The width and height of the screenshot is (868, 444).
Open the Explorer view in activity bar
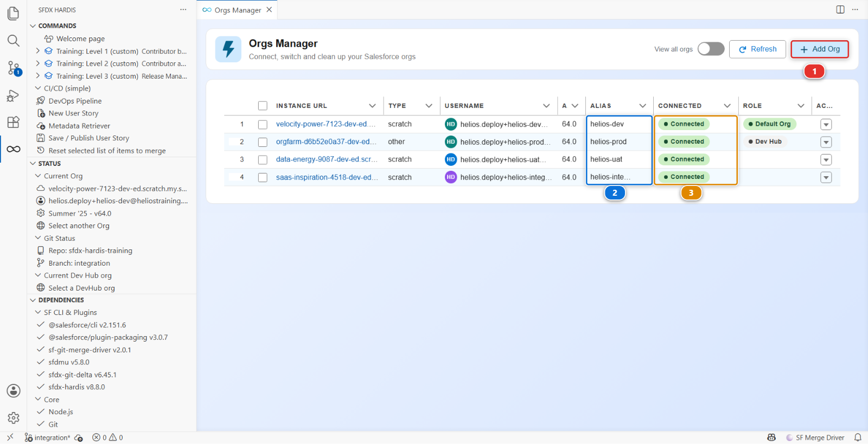point(14,13)
